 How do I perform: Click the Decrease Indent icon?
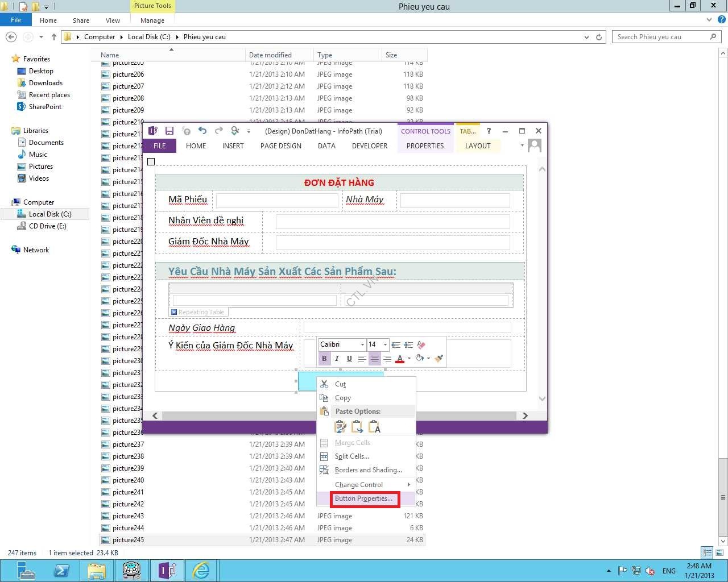(x=396, y=344)
